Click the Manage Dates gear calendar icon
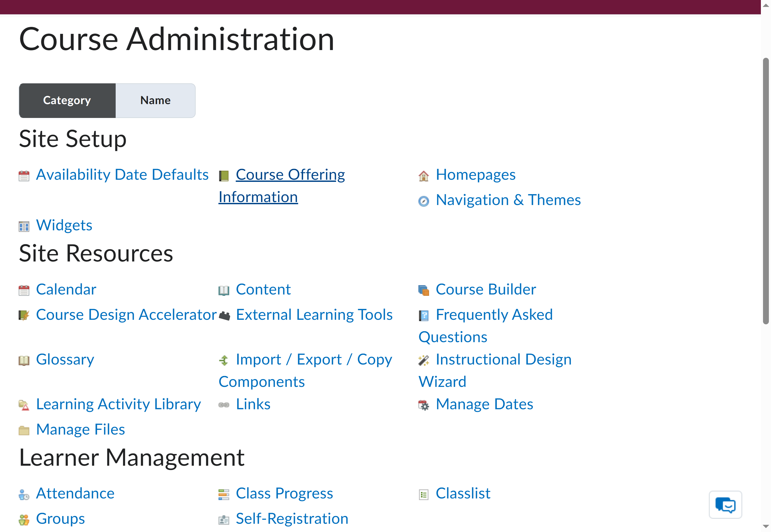This screenshot has height=532, width=771. 423,405
